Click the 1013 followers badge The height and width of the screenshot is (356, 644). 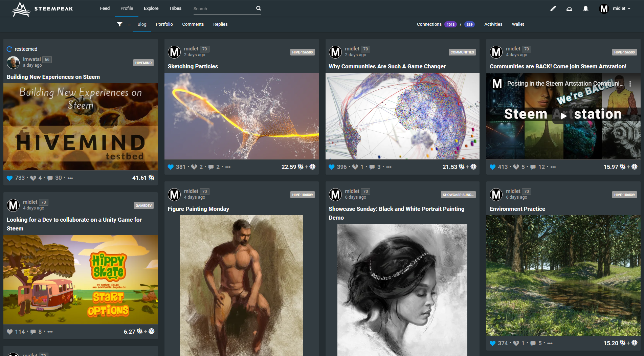(x=450, y=24)
